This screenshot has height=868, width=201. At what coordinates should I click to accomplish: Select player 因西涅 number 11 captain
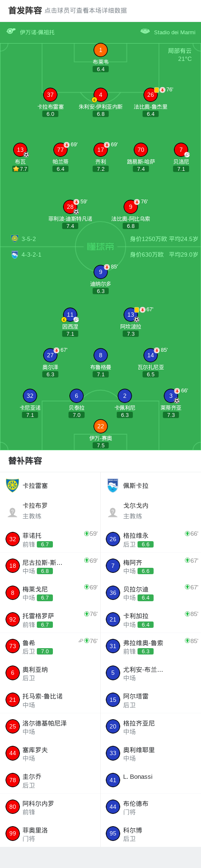point(70,315)
